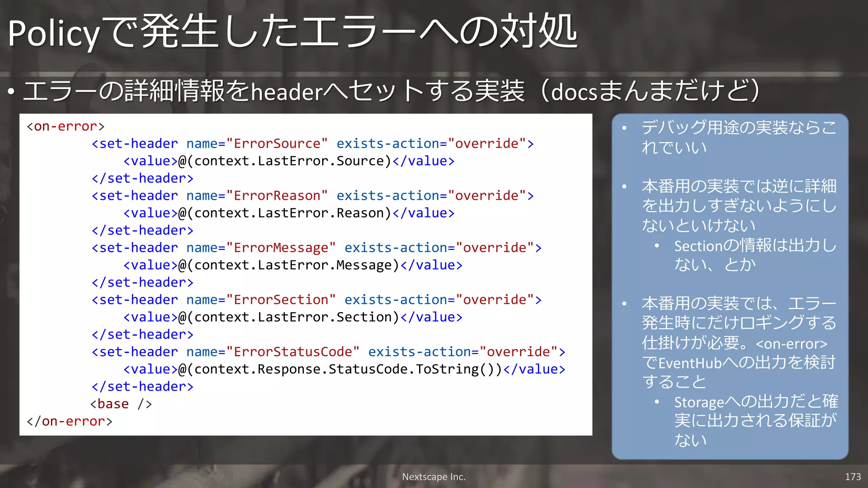Click the value line context.LastError.Reason
The height and width of the screenshot is (488, 868).
(289, 213)
